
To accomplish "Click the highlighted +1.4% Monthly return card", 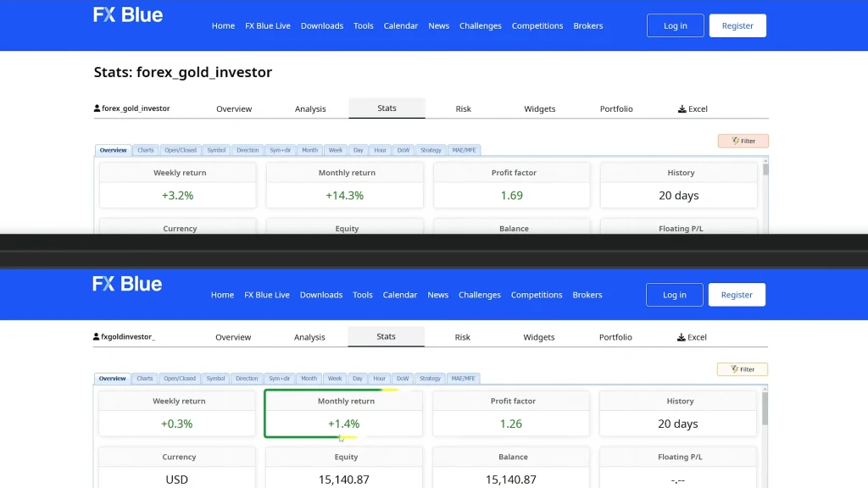I will (343, 414).
